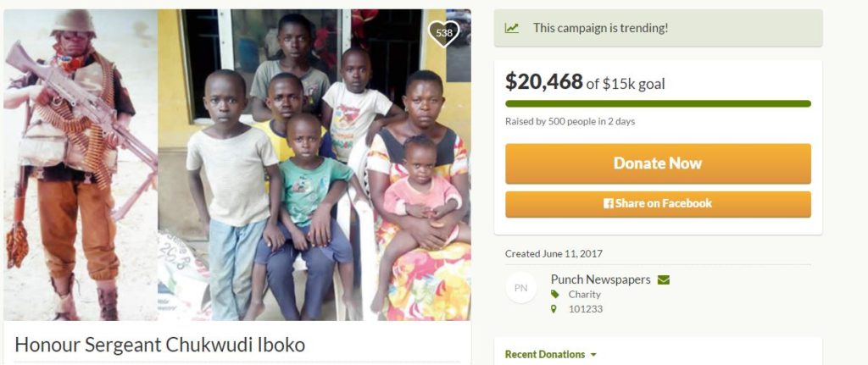
Task: Click the $20,468 raised amount
Action: pyautogui.click(x=543, y=81)
